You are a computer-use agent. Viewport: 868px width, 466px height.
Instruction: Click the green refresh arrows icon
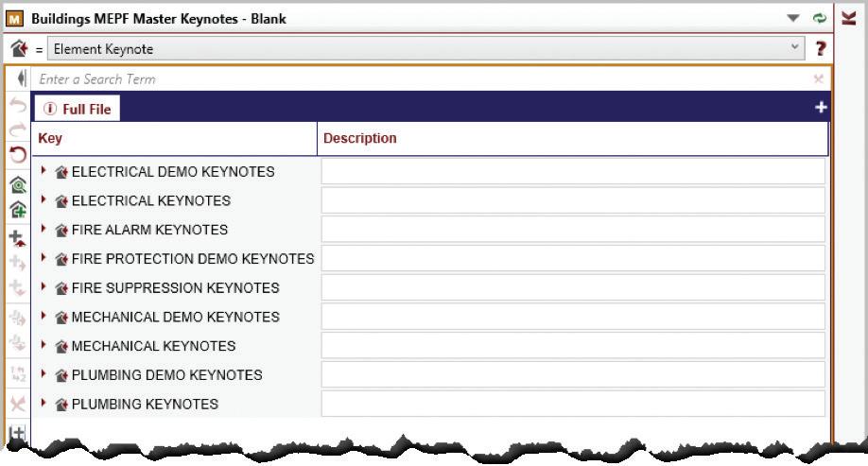[x=819, y=18]
